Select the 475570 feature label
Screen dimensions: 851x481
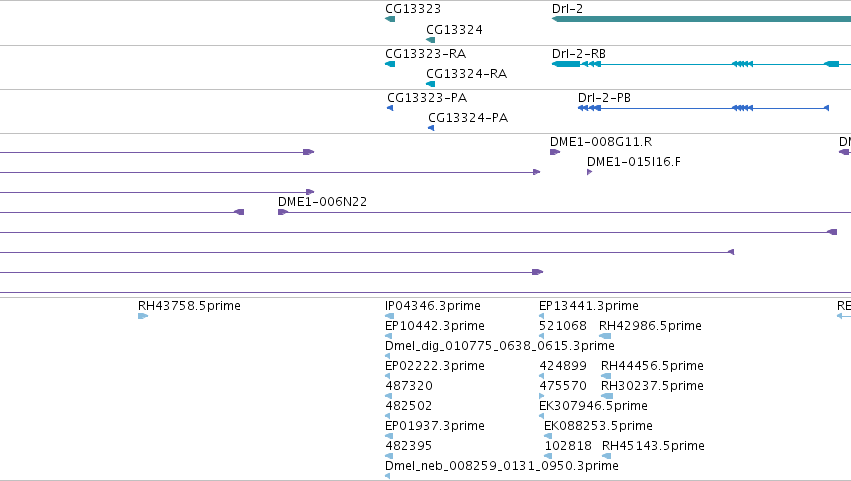point(562,386)
